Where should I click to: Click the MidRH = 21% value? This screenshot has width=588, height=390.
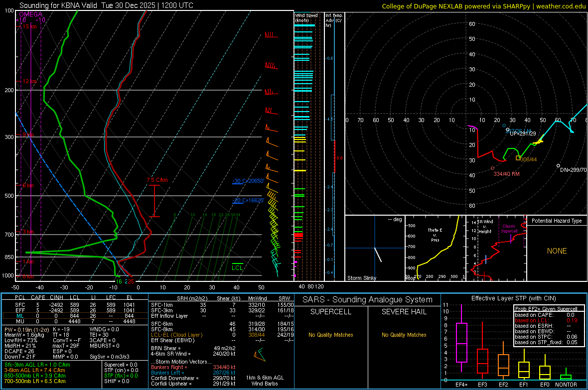(20, 346)
